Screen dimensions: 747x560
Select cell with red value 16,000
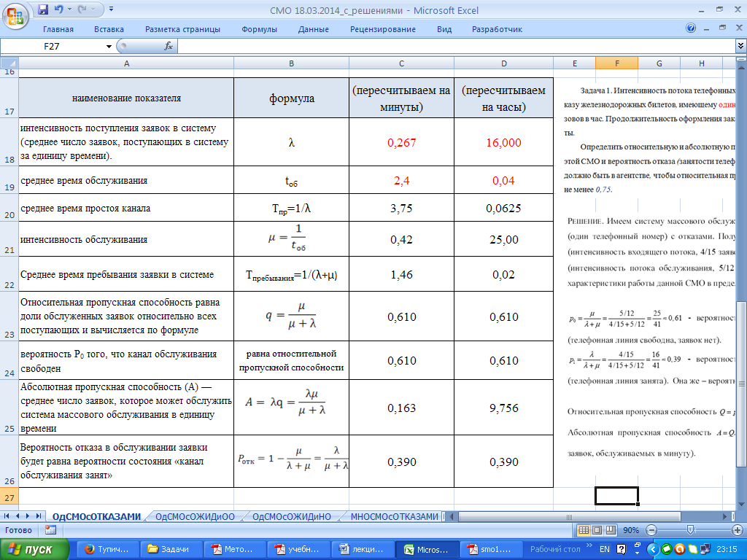tap(504, 142)
